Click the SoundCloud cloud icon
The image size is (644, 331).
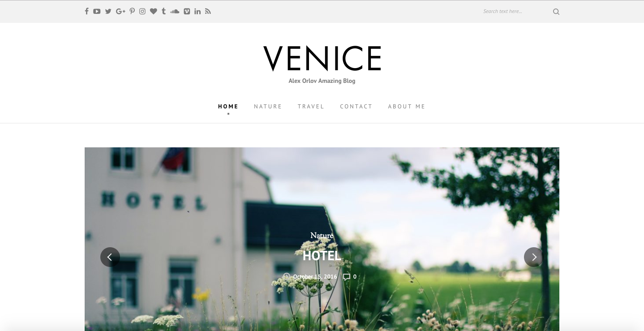coord(175,11)
